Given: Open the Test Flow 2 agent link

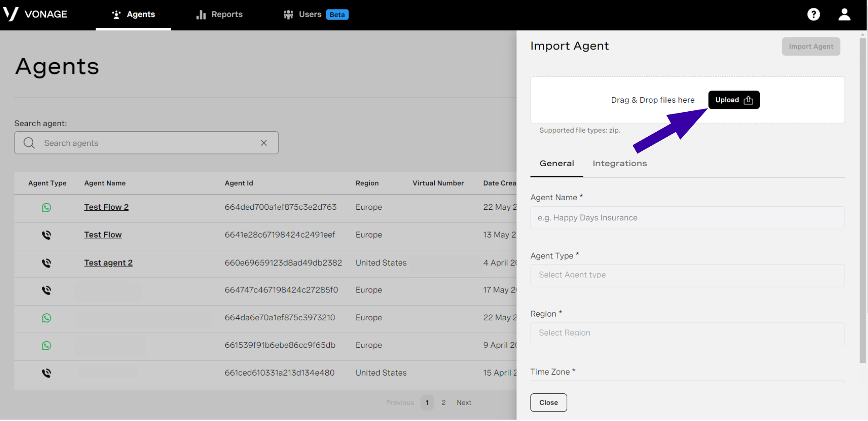Looking at the screenshot, I should tap(106, 207).
